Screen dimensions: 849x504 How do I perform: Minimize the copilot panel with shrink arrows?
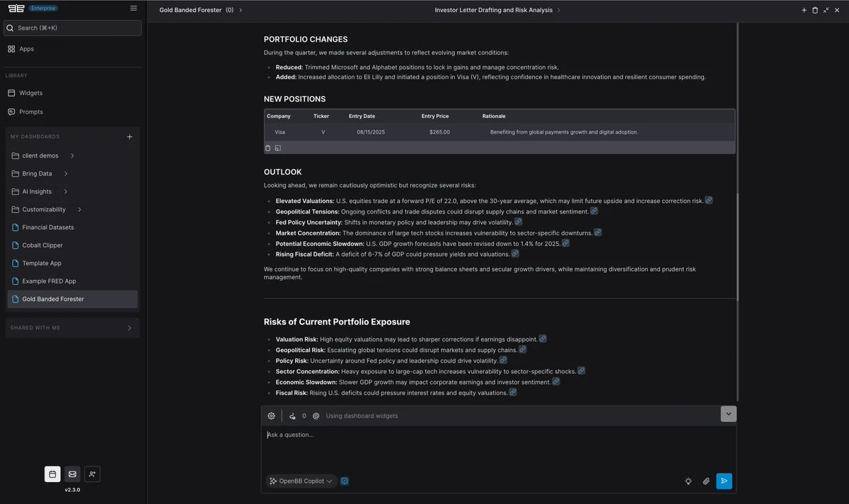(826, 11)
